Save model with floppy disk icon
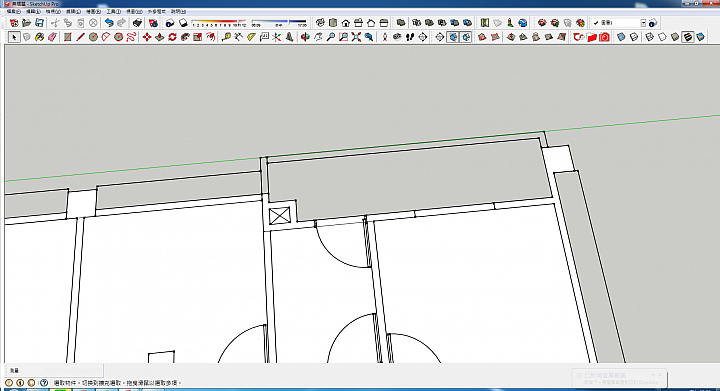 click(39, 22)
